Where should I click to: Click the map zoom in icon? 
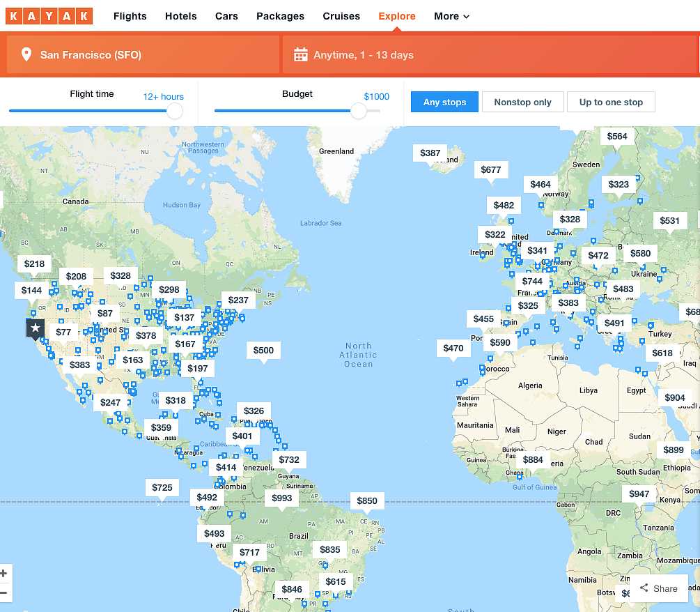click(x=5, y=573)
